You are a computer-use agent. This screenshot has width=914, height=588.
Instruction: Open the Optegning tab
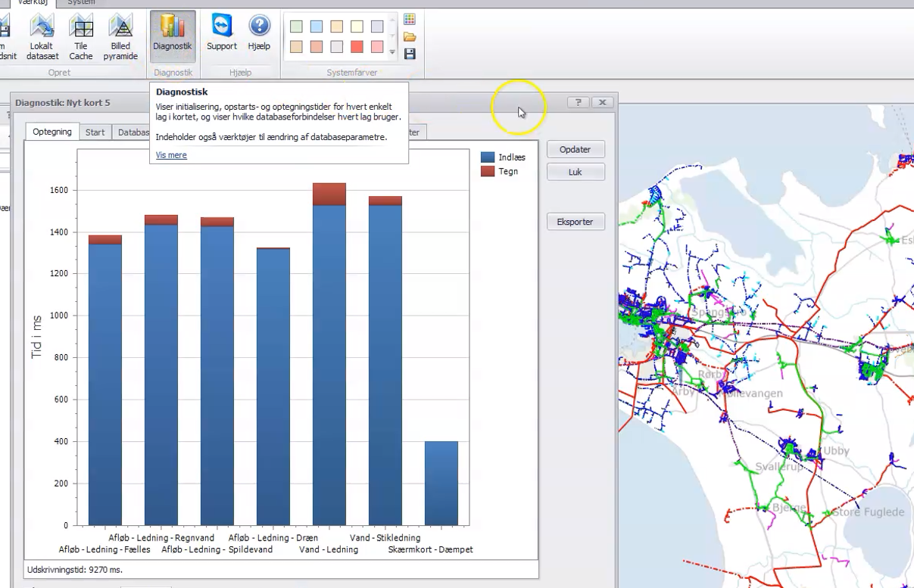(x=52, y=132)
